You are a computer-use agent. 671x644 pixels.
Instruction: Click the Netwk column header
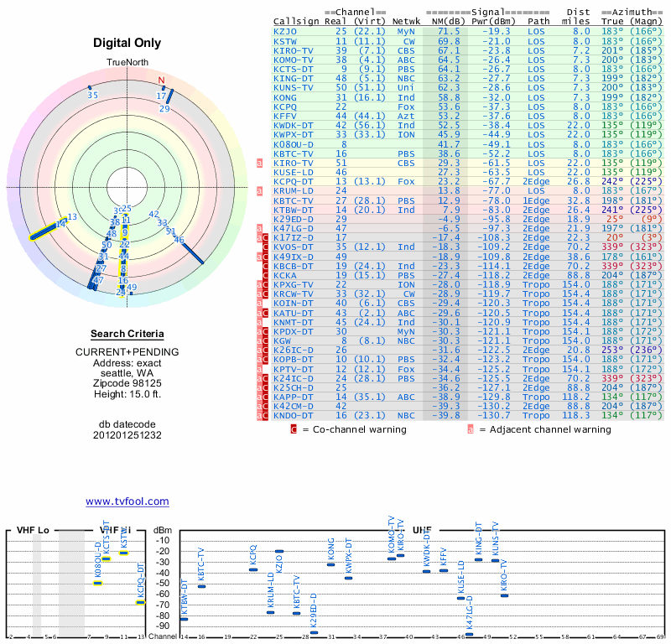407,21
